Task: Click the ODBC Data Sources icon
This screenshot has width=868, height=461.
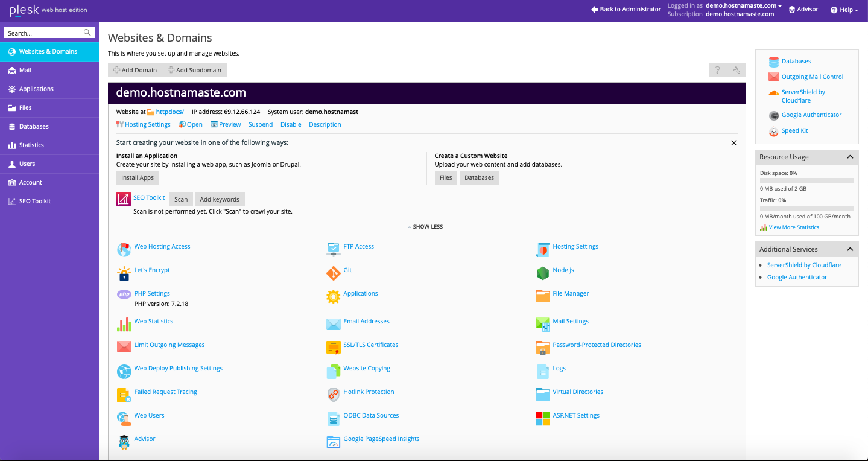Action: click(x=334, y=418)
